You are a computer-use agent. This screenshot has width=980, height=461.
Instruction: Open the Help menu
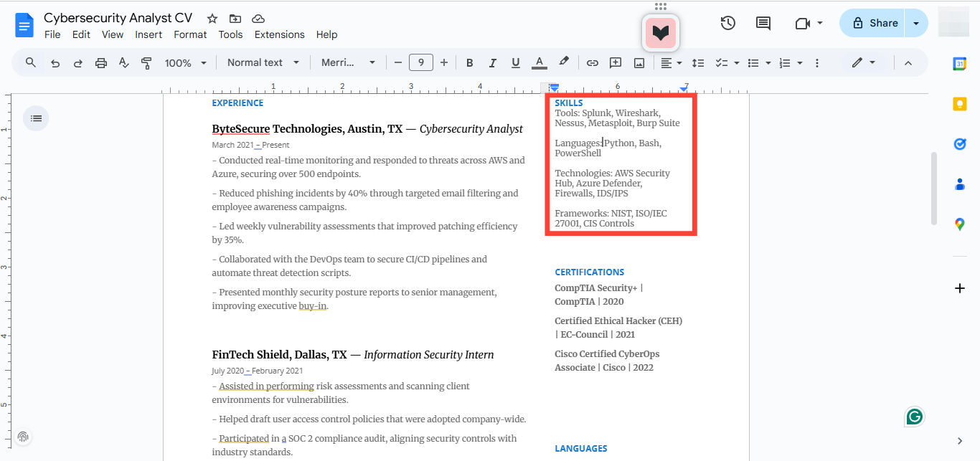[326, 34]
